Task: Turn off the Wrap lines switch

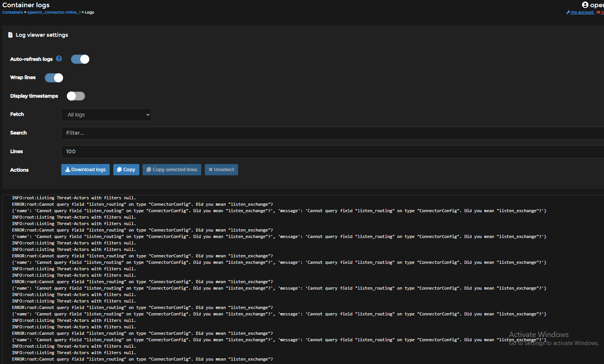Action: point(54,78)
